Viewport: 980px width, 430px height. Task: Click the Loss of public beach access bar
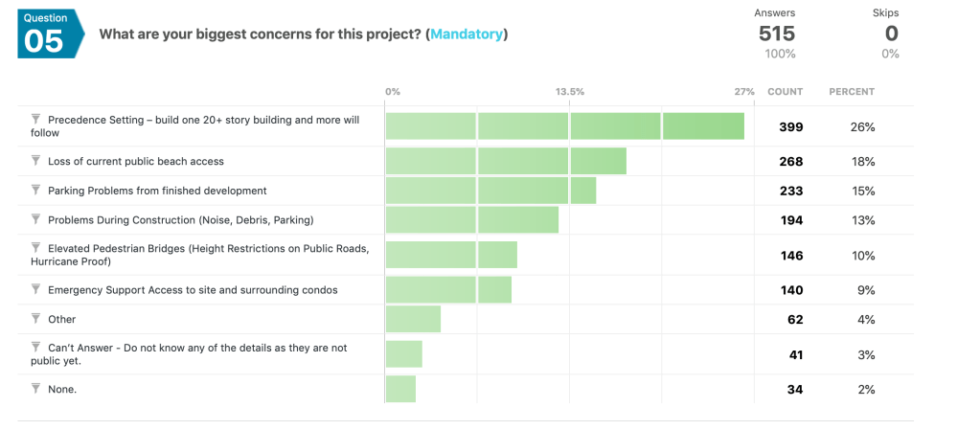tap(506, 161)
